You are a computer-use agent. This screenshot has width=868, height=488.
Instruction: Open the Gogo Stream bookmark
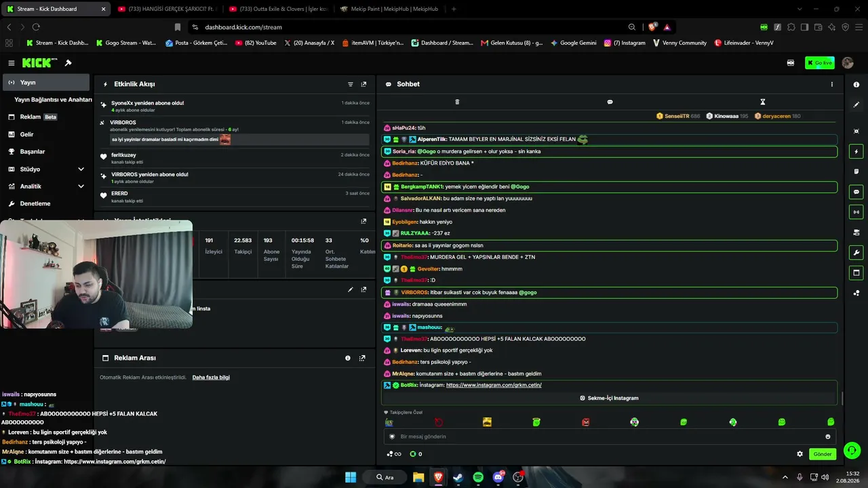pos(126,43)
